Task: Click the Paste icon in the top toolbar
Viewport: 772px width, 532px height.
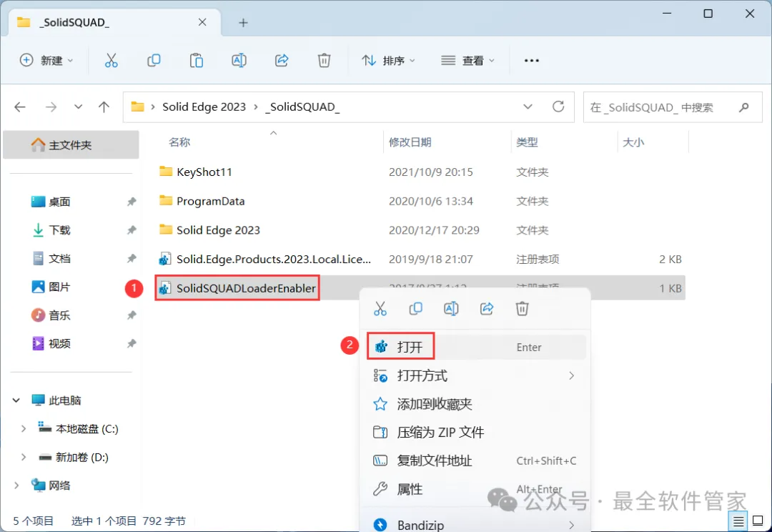Action: point(197,61)
